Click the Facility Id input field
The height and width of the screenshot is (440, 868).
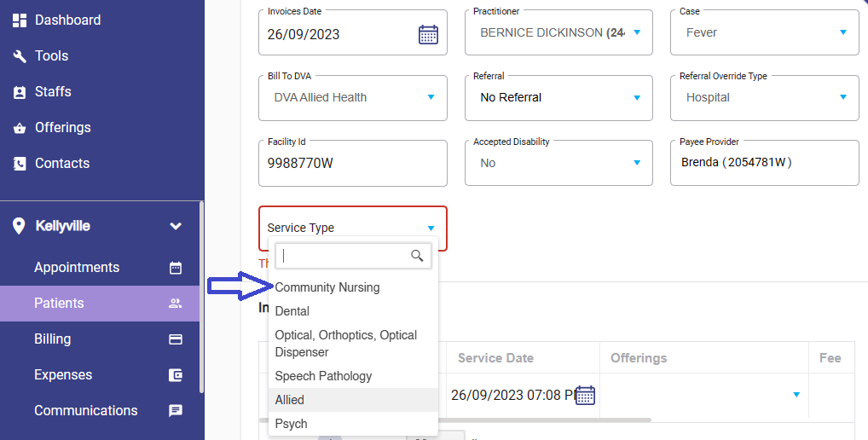[x=352, y=163]
